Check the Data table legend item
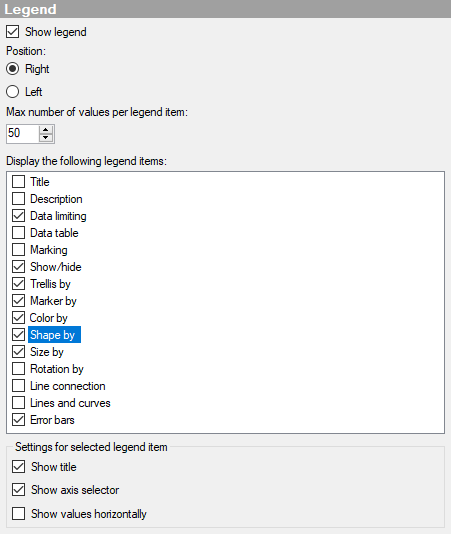The height and width of the screenshot is (534, 451). (x=18, y=233)
